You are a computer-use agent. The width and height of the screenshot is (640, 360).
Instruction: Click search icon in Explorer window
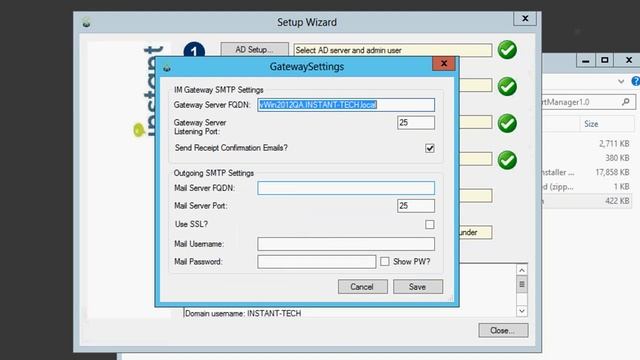626,102
